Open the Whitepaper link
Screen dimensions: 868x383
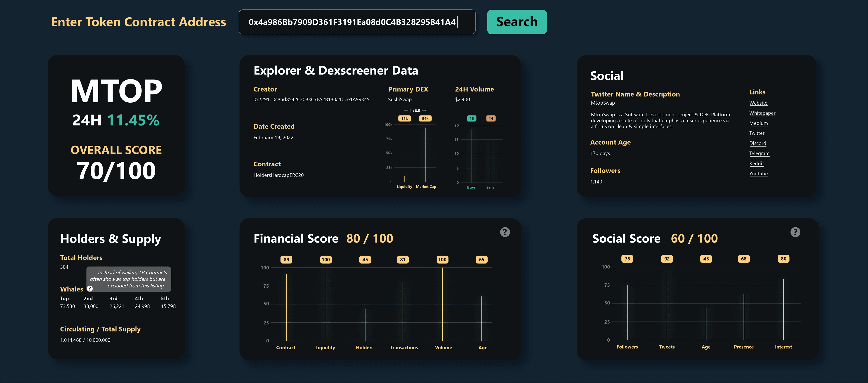762,113
